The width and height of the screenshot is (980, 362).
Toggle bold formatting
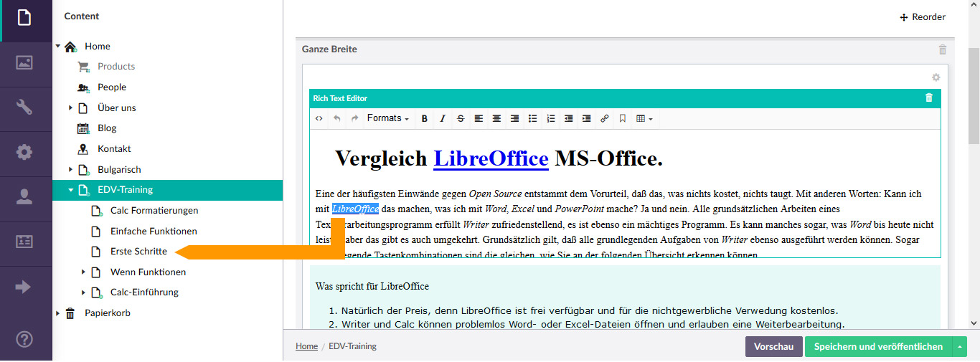pos(425,118)
